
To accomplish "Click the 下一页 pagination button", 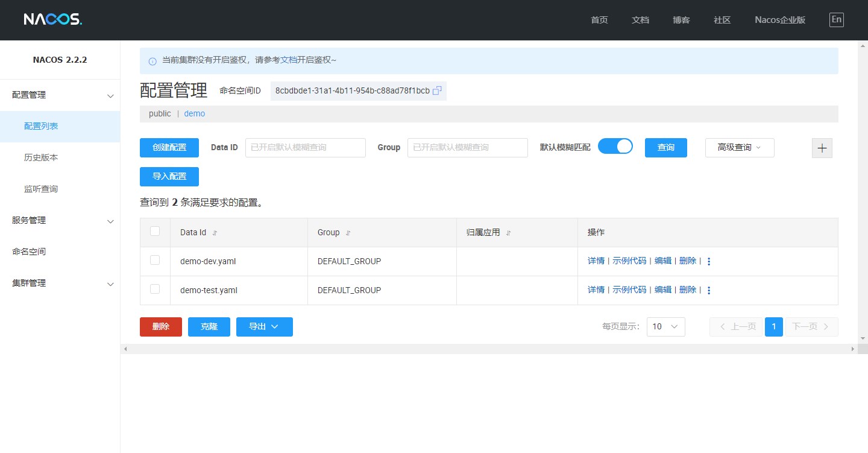I will tap(811, 327).
